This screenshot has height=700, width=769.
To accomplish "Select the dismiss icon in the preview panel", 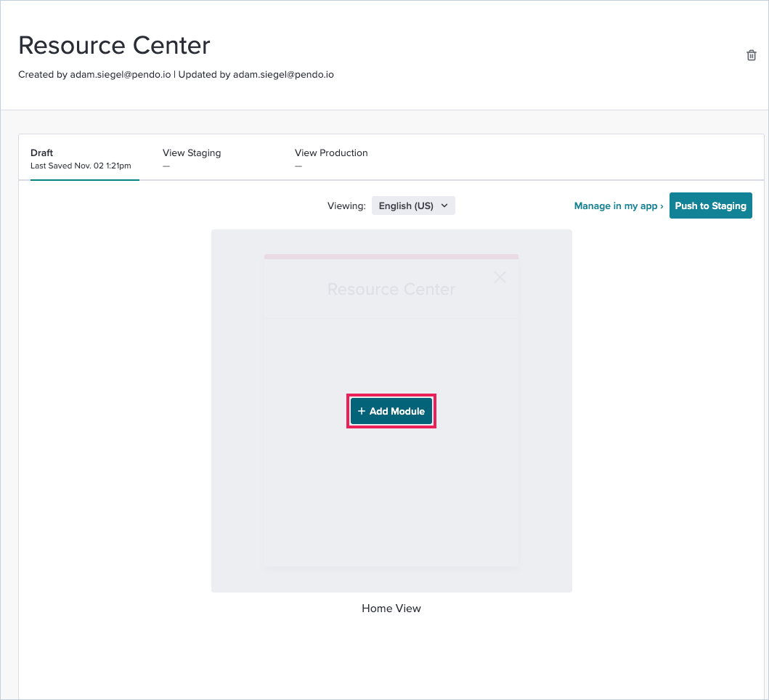I will tap(500, 277).
